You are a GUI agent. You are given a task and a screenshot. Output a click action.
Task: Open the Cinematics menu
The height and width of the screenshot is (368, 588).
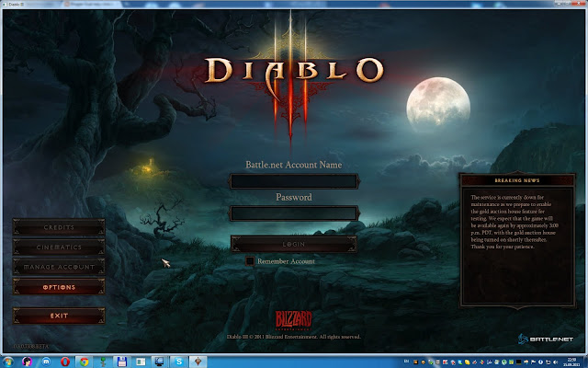(59, 247)
